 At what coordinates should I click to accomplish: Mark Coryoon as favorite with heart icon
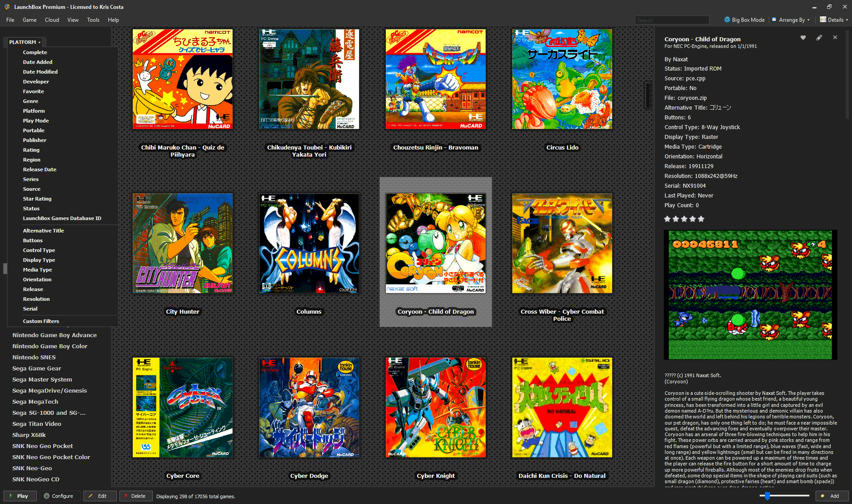803,38
